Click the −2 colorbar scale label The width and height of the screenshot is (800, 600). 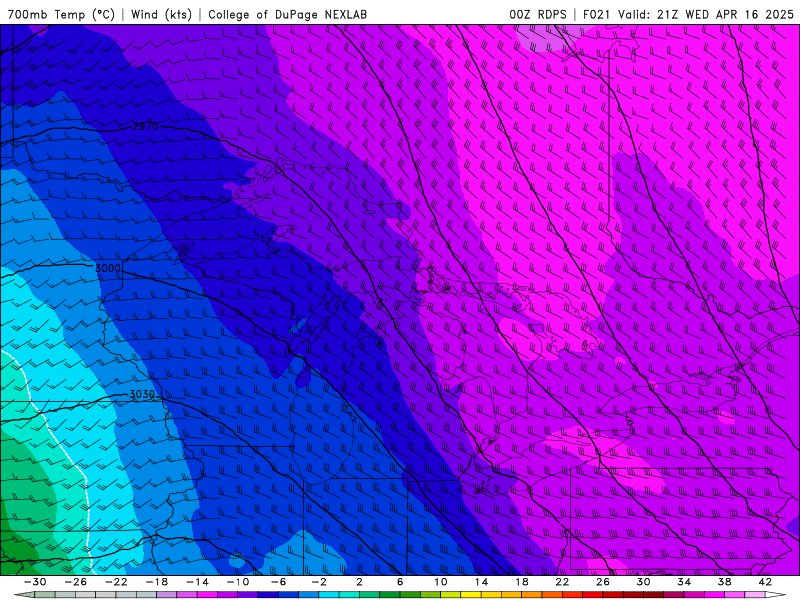319,582
